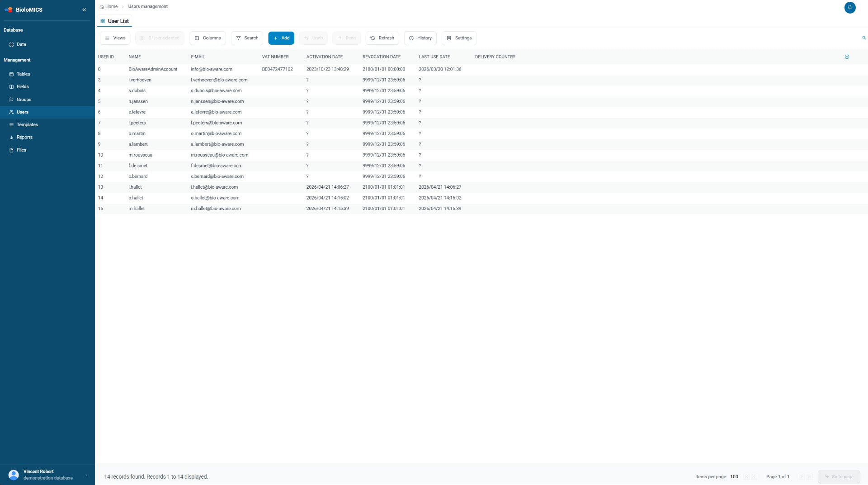Click the Go to page button
Screen dimensions: 868x485
point(839,477)
